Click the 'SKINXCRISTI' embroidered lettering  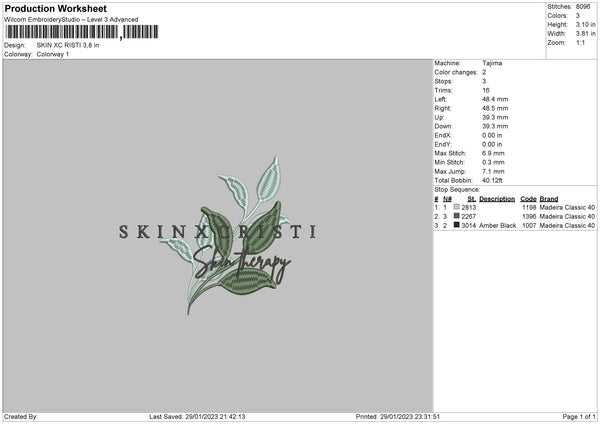pos(217,232)
